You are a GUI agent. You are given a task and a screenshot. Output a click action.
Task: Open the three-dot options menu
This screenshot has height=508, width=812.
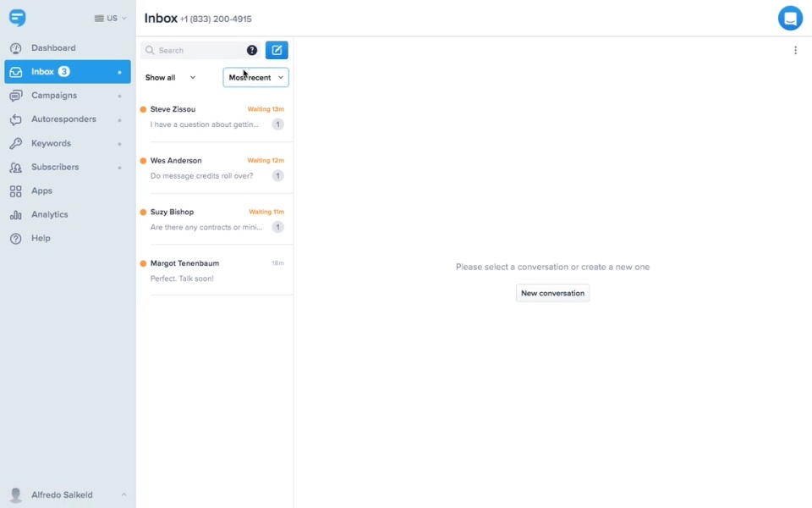click(795, 51)
